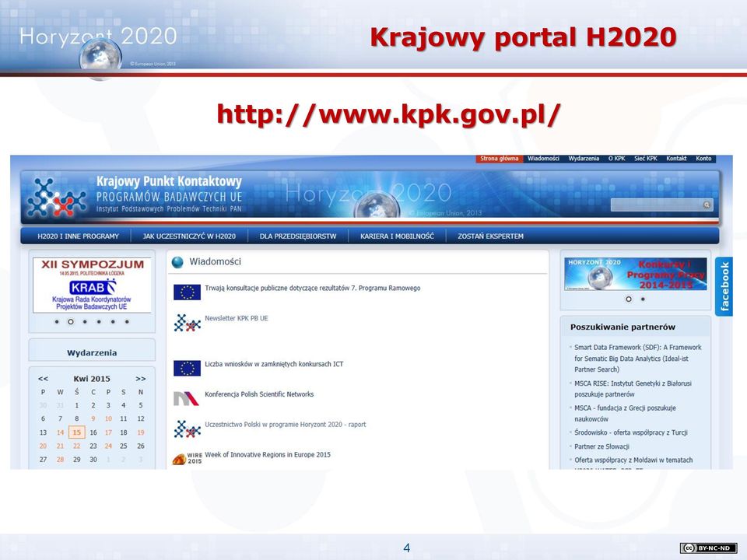
Task: Open Newsletter KPK PB UE link
Action: [x=237, y=318]
